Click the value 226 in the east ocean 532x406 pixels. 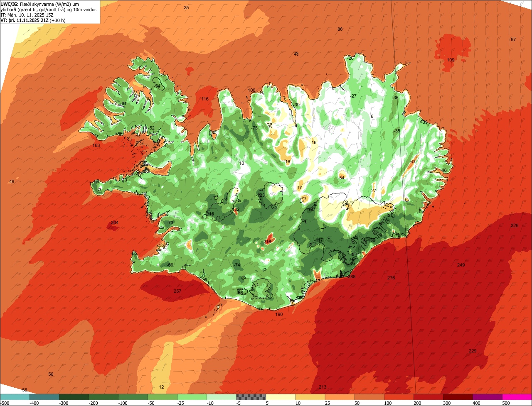[515, 225]
